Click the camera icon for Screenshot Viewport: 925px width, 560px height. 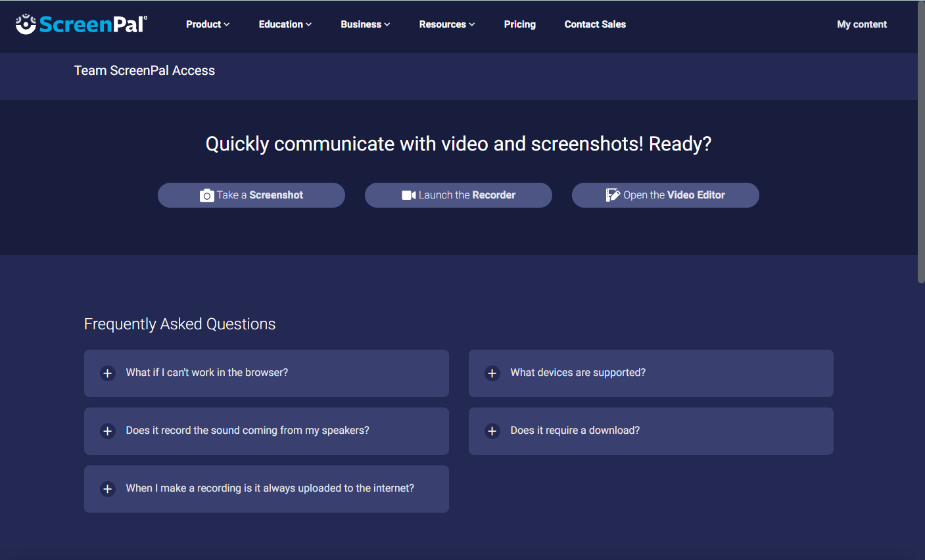tap(206, 195)
